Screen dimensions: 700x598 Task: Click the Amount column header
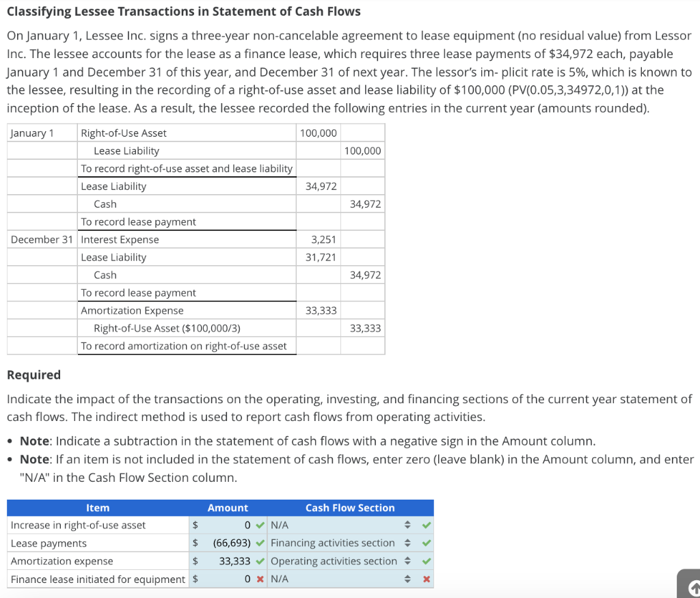tap(228, 508)
